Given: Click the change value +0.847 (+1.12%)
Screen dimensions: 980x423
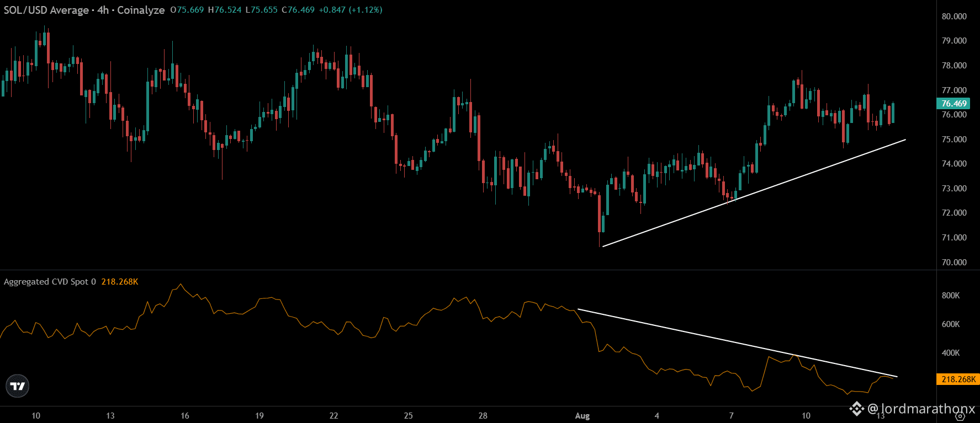Looking at the screenshot, I should click(351, 10).
